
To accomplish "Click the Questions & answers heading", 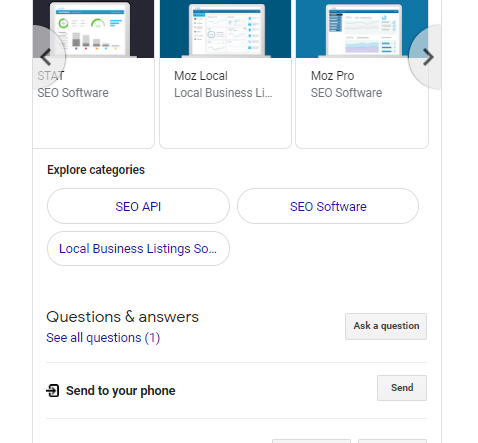I will tap(122, 317).
